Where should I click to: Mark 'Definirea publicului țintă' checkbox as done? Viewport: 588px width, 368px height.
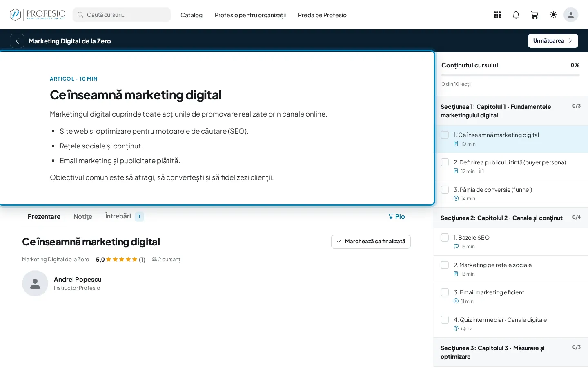pos(445,162)
